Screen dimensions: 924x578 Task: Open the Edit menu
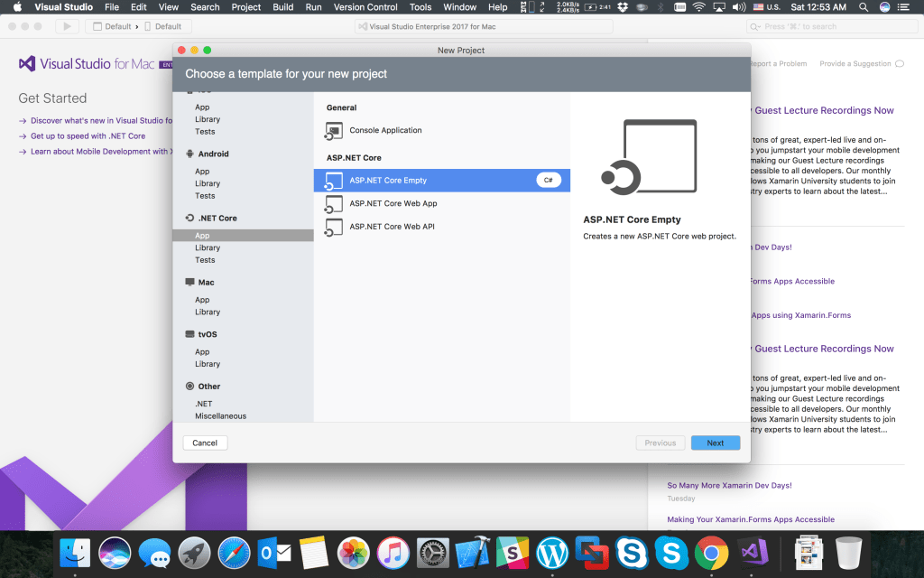[138, 7]
